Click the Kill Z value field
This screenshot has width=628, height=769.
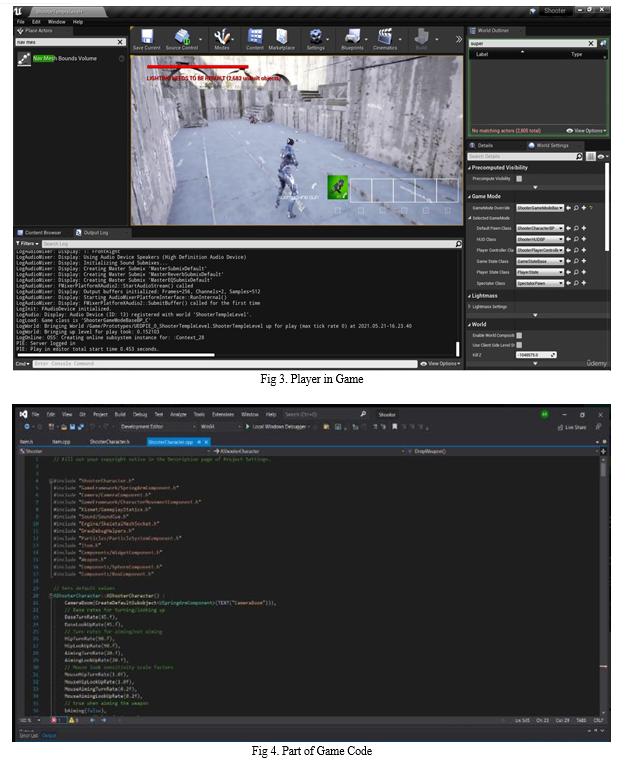pos(536,355)
